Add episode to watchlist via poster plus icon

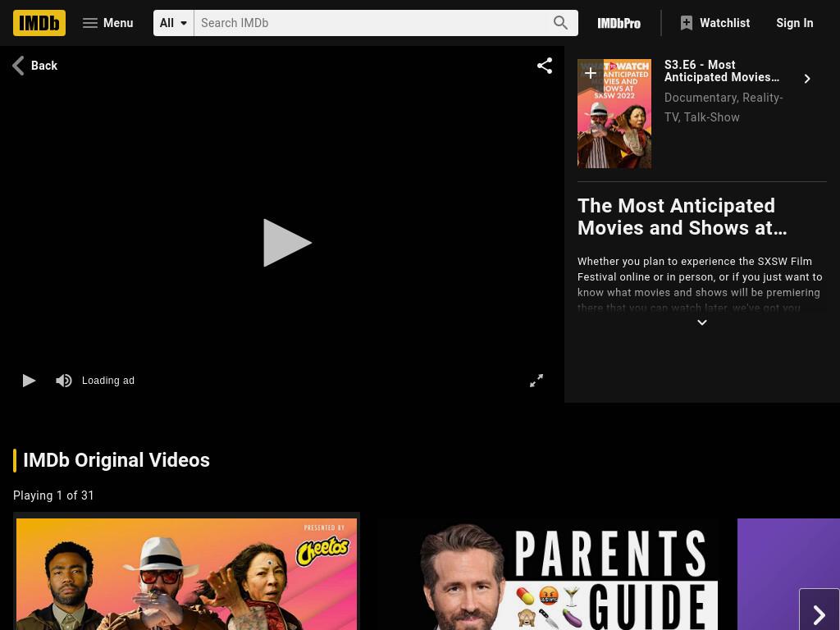click(x=591, y=73)
